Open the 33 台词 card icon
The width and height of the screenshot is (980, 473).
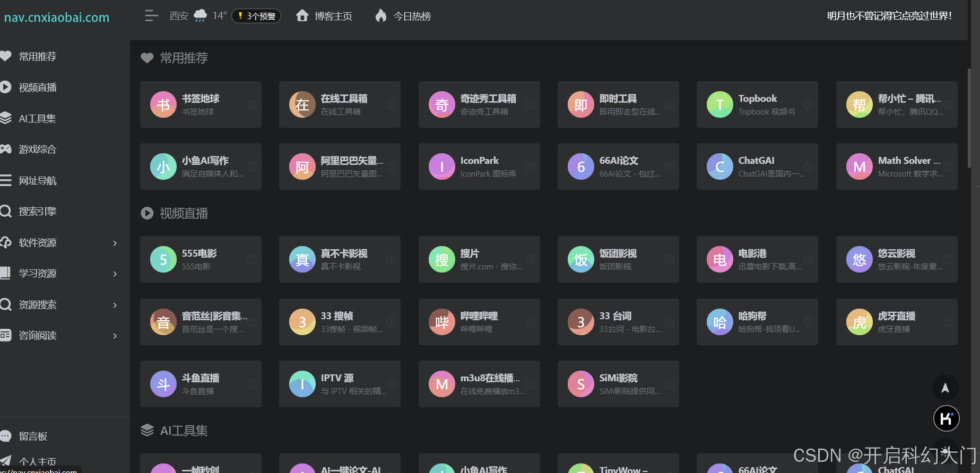(x=581, y=322)
